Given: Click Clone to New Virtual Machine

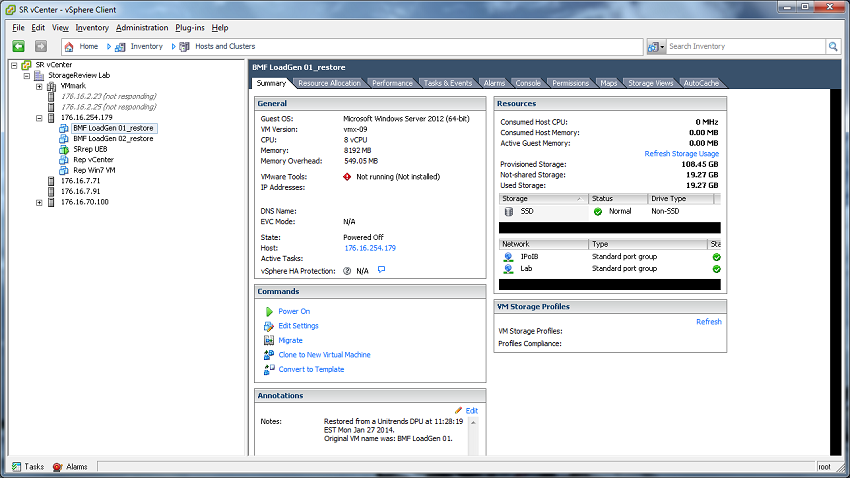Looking at the screenshot, I should 324,355.
